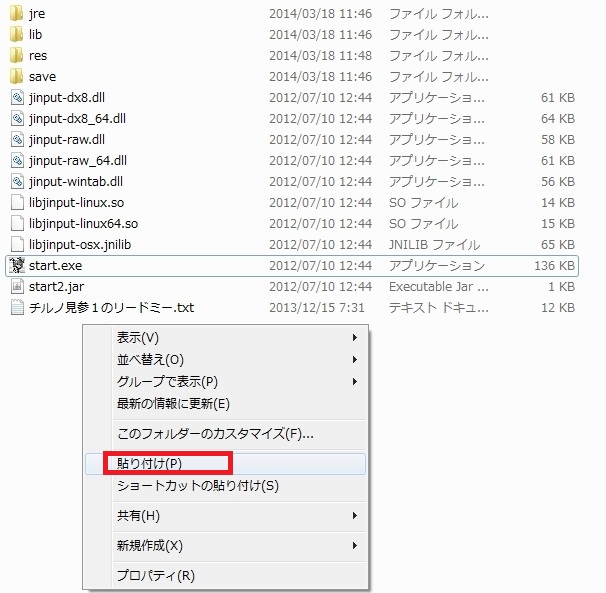Click the jinput-dx8.dll file icon
Viewport: 606px width, 593px height.
click(17, 98)
